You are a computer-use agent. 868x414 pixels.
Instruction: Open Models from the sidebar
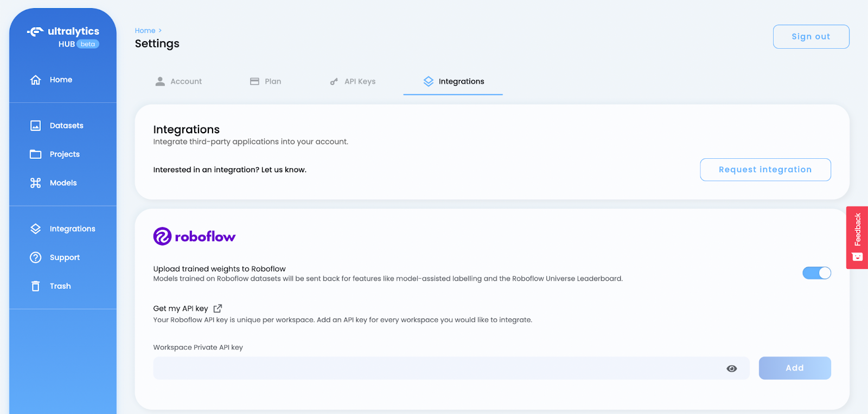(x=53, y=183)
